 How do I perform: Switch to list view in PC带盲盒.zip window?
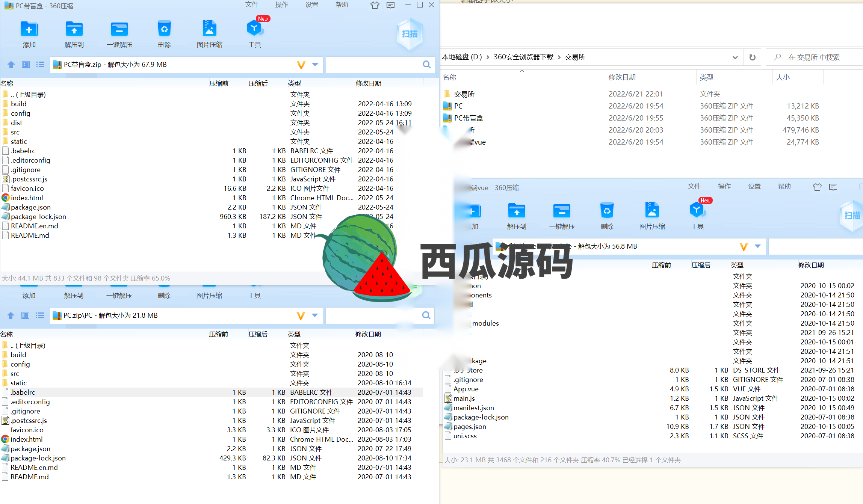tap(40, 65)
